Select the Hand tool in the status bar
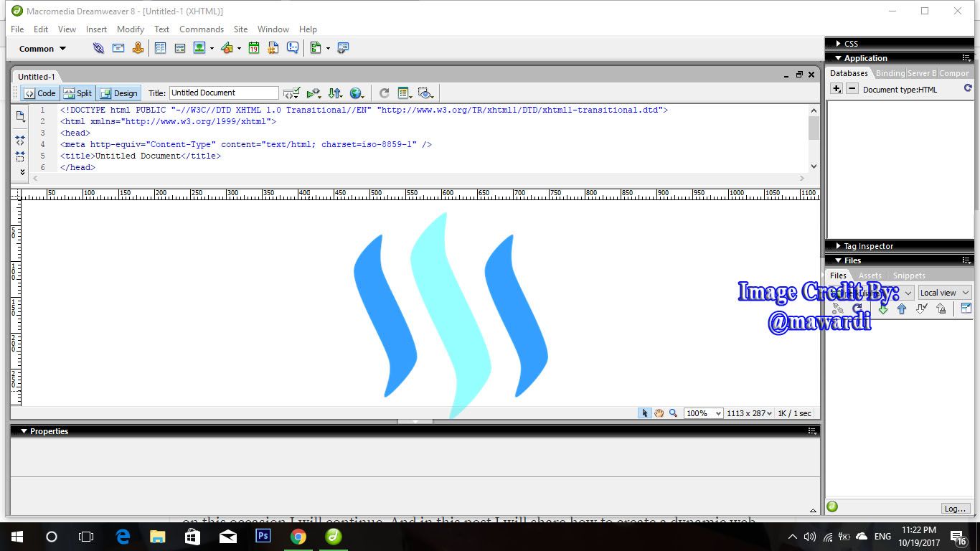The height and width of the screenshot is (551, 980). [659, 413]
